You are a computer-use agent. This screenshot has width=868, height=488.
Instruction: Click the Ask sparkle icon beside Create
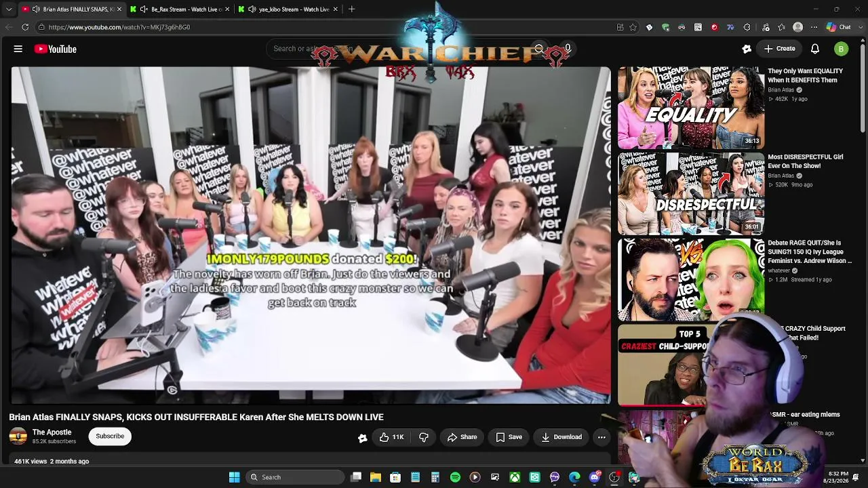(747, 49)
